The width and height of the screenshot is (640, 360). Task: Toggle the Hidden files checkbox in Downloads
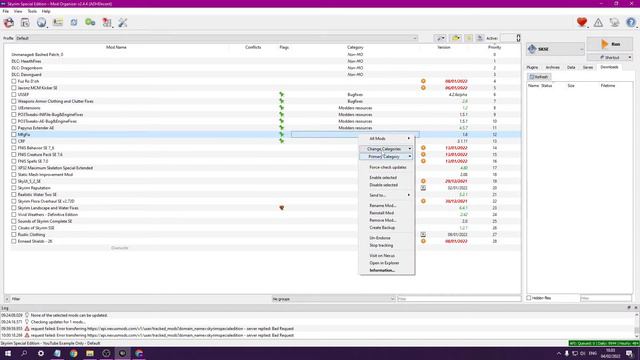coord(529,298)
